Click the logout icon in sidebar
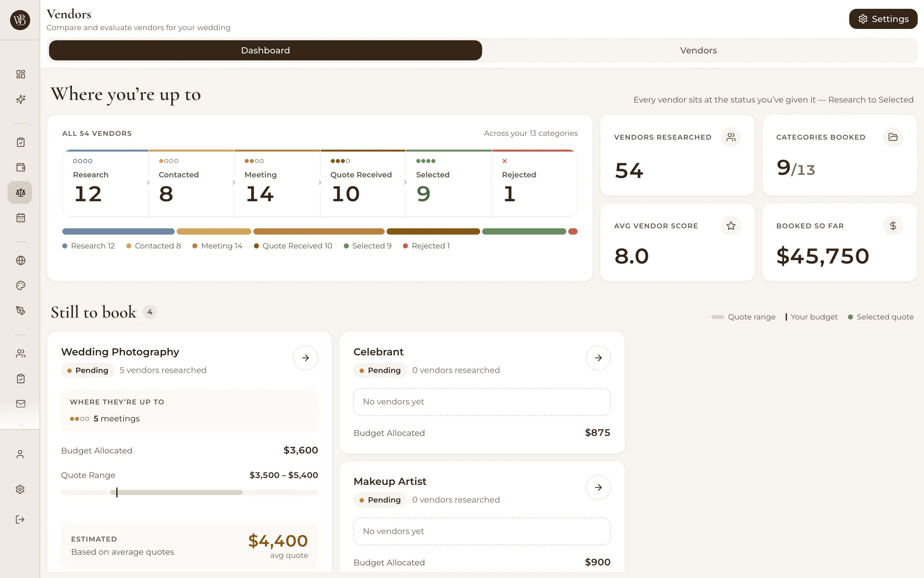 pos(20,520)
